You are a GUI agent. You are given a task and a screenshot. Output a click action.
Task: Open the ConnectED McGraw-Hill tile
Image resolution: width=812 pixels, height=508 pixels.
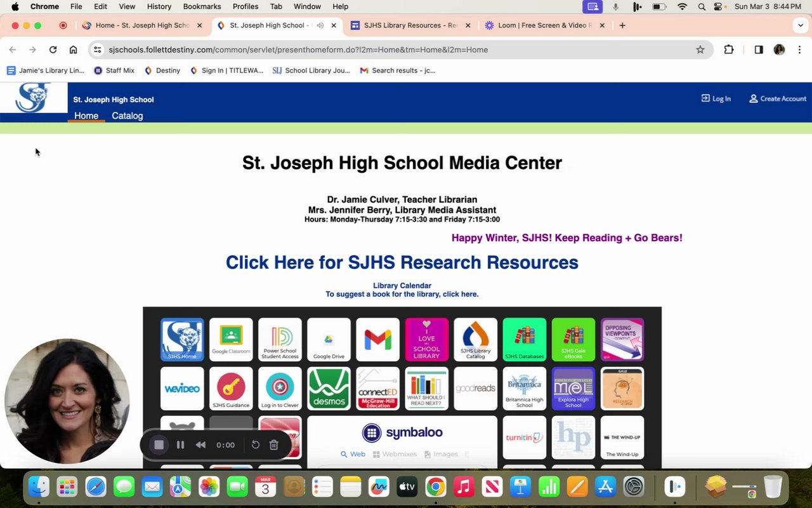coord(377,389)
